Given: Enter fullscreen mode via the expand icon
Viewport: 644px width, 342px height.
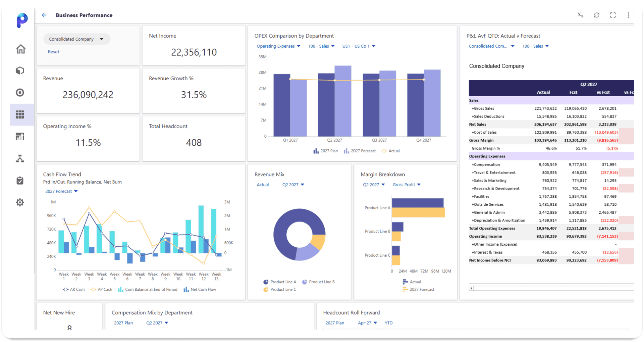Looking at the screenshot, I should (x=613, y=15).
